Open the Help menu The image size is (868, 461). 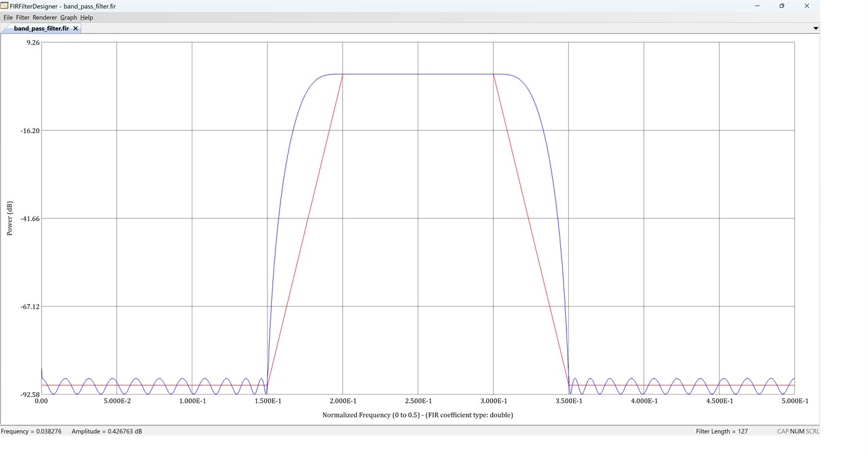86,17
